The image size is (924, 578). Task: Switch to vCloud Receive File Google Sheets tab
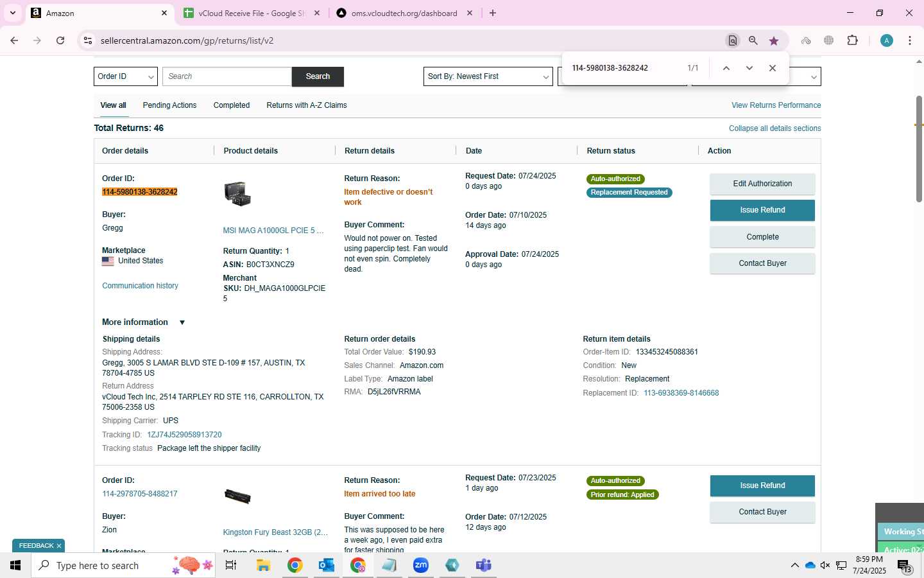point(252,13)
